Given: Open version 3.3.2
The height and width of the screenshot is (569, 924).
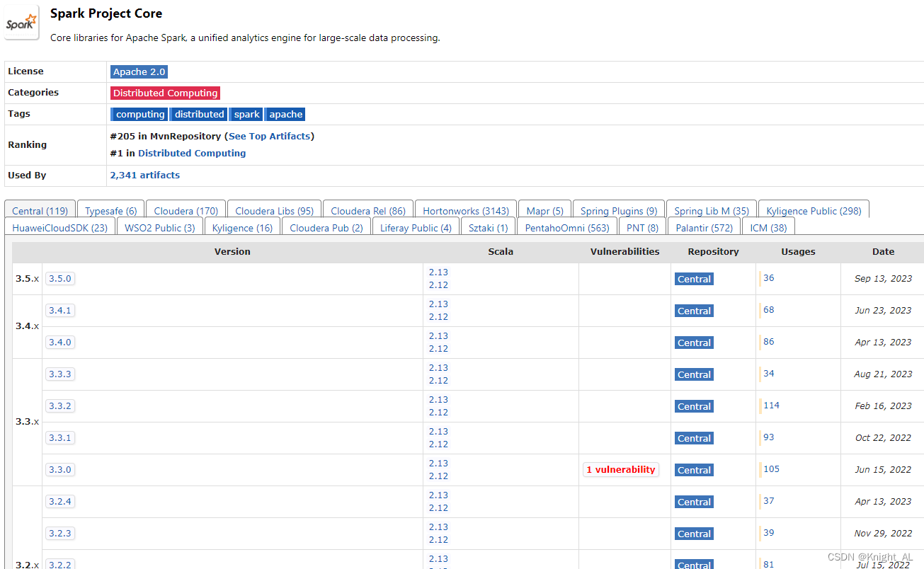Looking at the screenshot, I should tap(60, 406).
